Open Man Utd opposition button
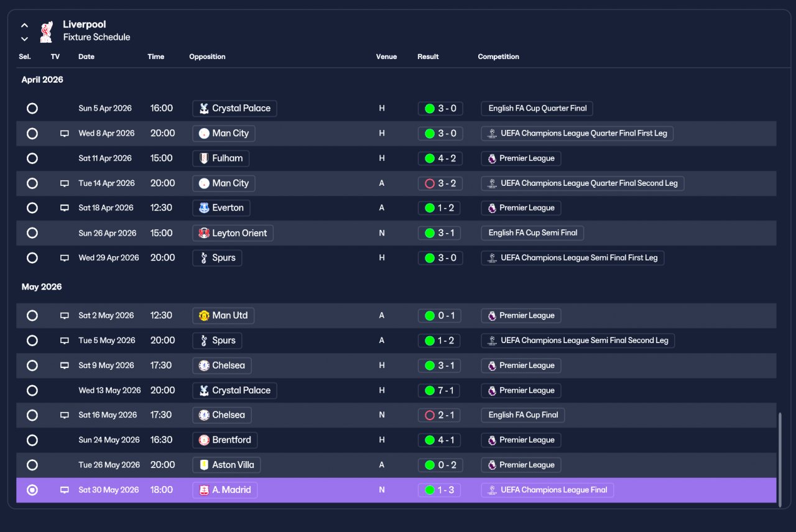Viewport: 796px width, 532px height. (223, 316)
